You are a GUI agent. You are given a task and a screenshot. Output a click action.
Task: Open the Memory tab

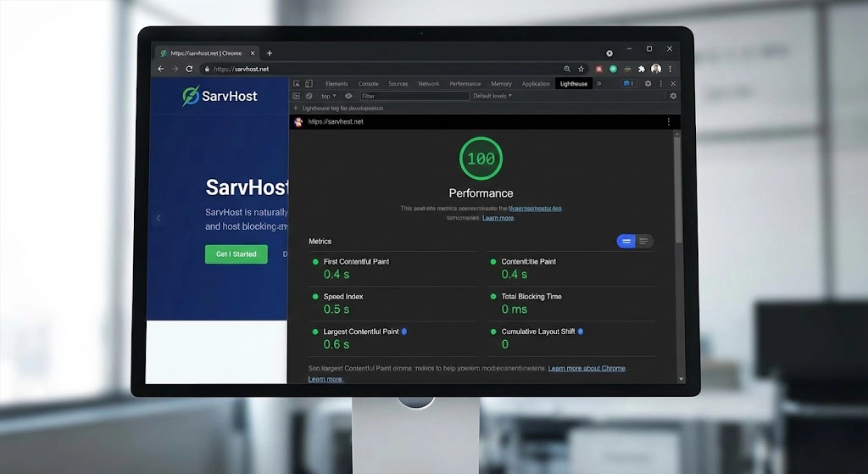click(x=501, y=84)
